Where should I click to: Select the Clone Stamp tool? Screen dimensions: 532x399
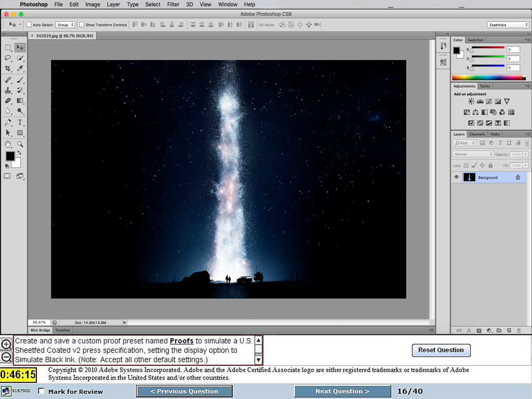(8, 91)
